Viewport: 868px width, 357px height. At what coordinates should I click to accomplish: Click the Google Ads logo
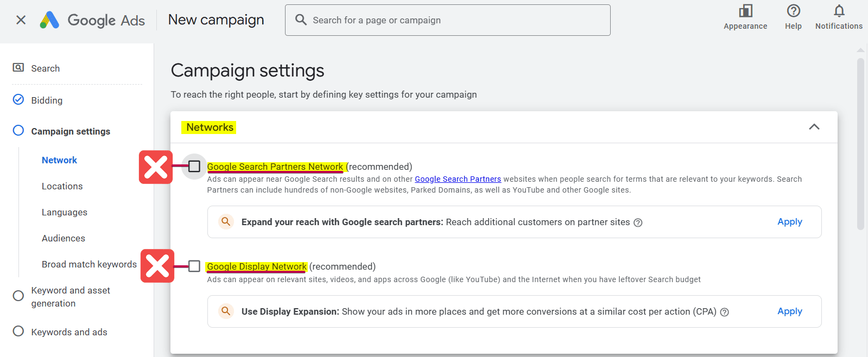click(x=50, y=20)
